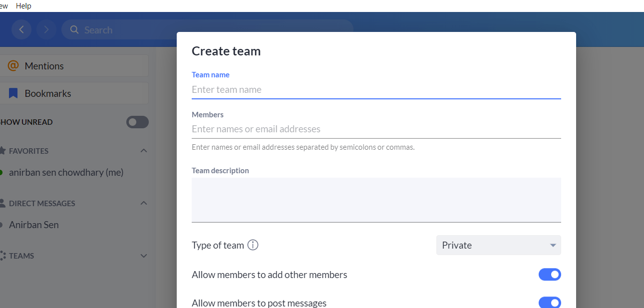This screenshot has width=644, height=308.
Task: Click the back navigation arrow
Action: tap(21, 29)
